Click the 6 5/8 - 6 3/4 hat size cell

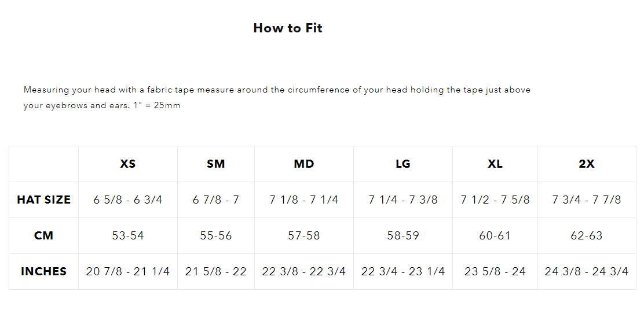pos(128,200)
